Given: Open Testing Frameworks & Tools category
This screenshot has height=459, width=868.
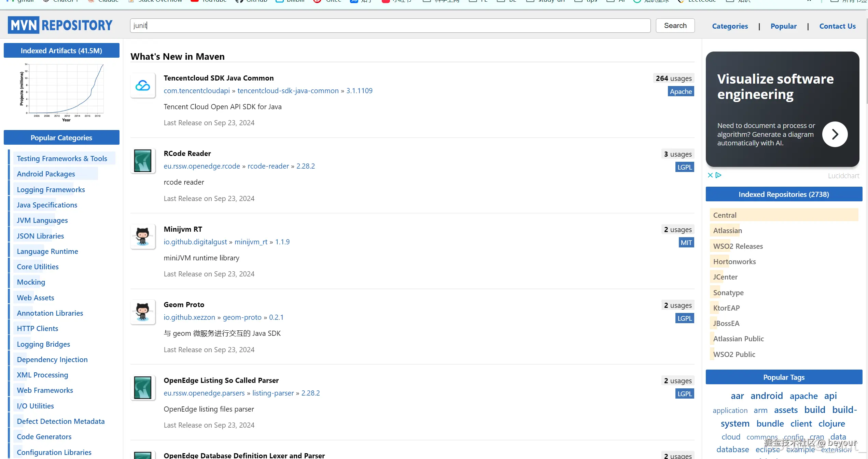Looking at the screenshot, I should [62, 158].
